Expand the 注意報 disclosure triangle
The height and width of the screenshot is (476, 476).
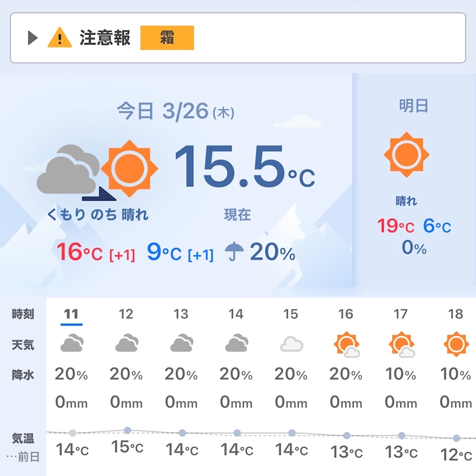[33, 38]
